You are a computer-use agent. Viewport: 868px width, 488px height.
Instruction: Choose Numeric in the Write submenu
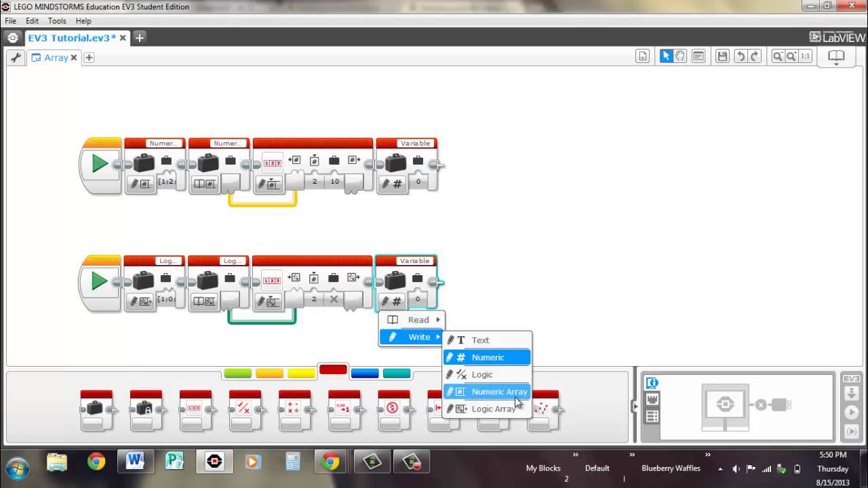click(x=487, y=357)
